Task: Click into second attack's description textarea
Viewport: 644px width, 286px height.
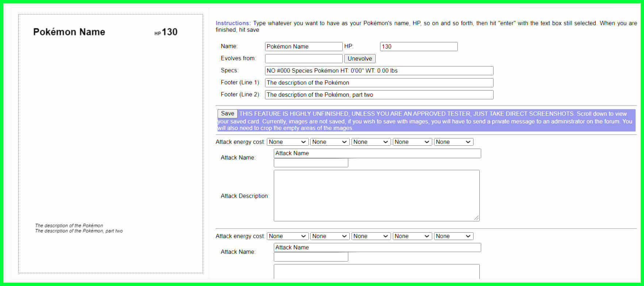Action: click(x=377, y=272)
